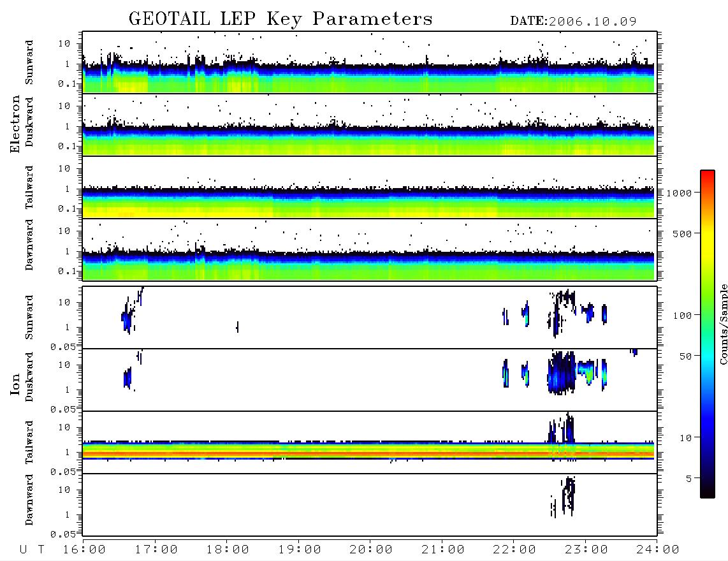Click the Electron "Sunward" axis label
The height and width of the screenshot is (561, 728).
click(x=29, y=62)
